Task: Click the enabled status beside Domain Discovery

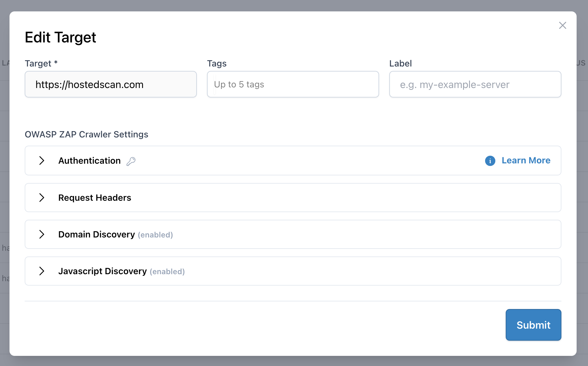Action: pos(155,235)
